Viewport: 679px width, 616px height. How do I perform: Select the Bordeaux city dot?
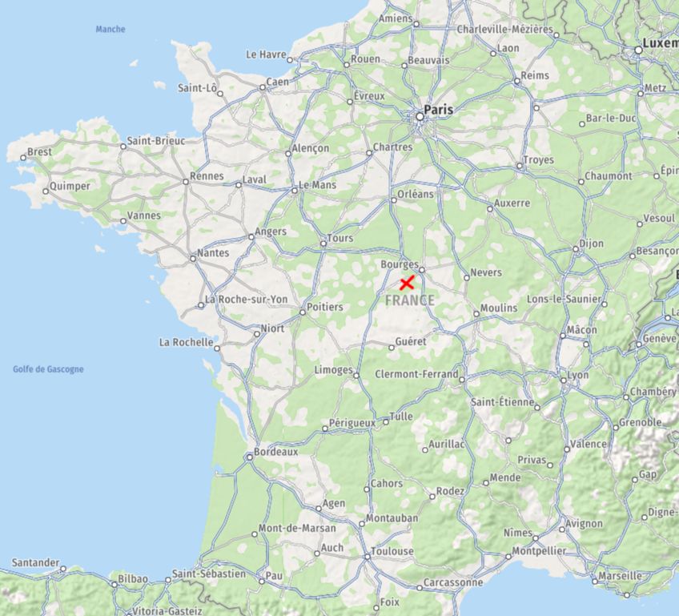[x=250, y=457]
